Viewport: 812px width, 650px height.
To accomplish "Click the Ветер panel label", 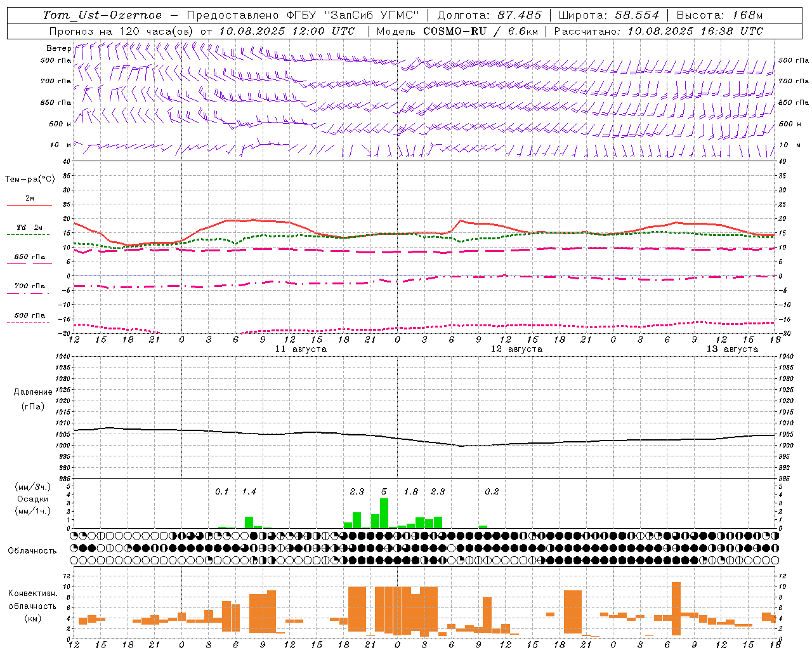I will [x=58, y=48].
